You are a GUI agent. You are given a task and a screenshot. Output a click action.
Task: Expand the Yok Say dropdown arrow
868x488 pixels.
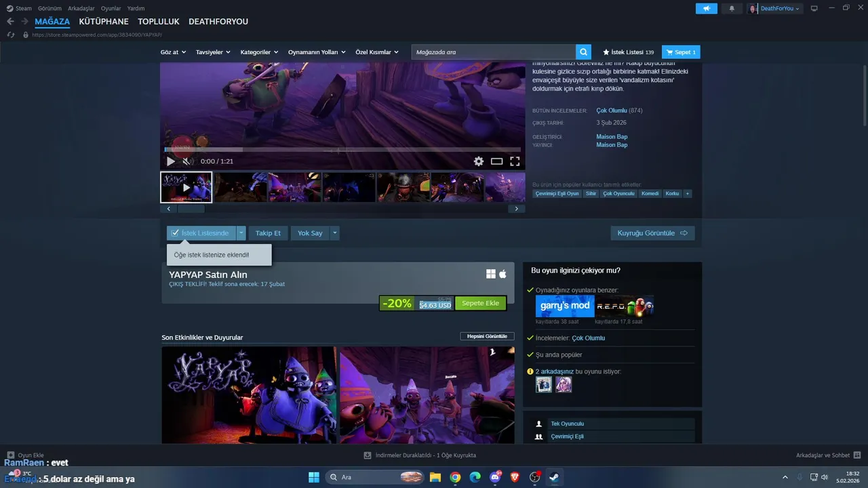click(334, 233)
